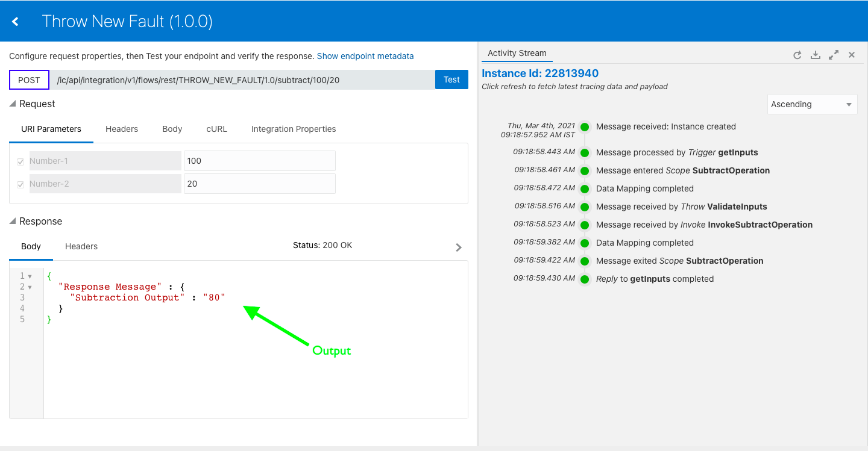Collapse the Request section

13,104
